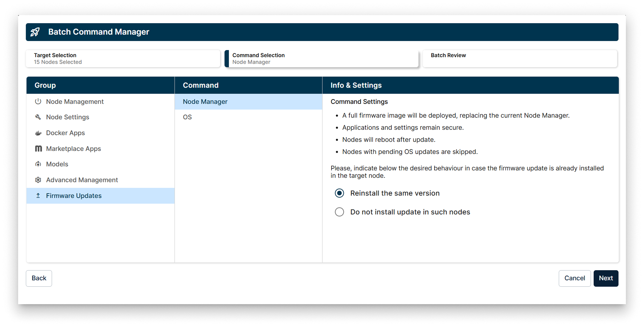Select the upload icon beside Firmware Updates
This screenshot has height=326, width=644.
click(x=38, y=196)
